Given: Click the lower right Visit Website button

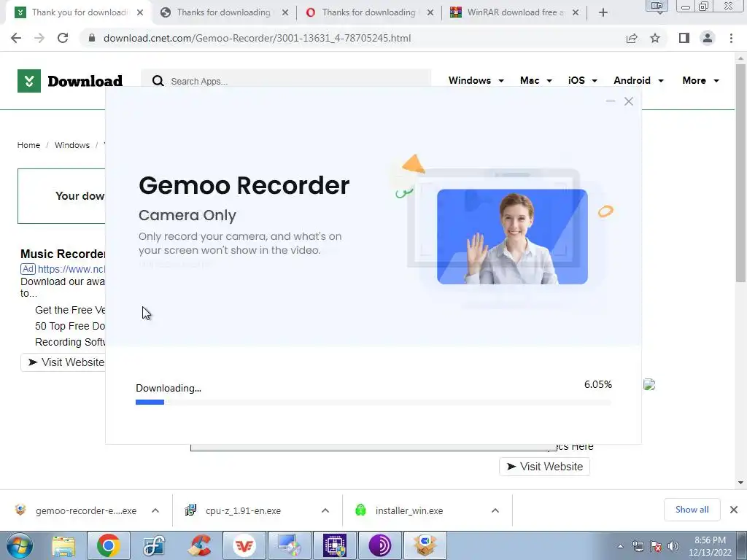Looking at the screenshot, I should (x=544, y=466).
